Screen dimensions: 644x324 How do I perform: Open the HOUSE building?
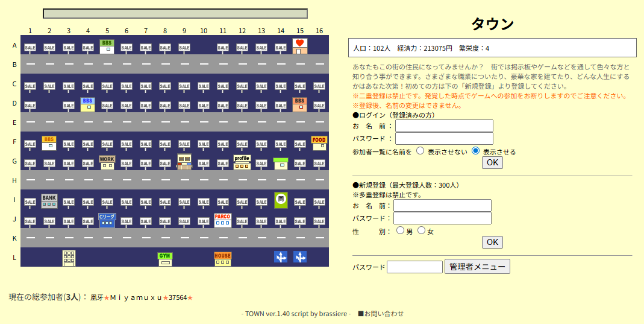click(x=223, y=259)
